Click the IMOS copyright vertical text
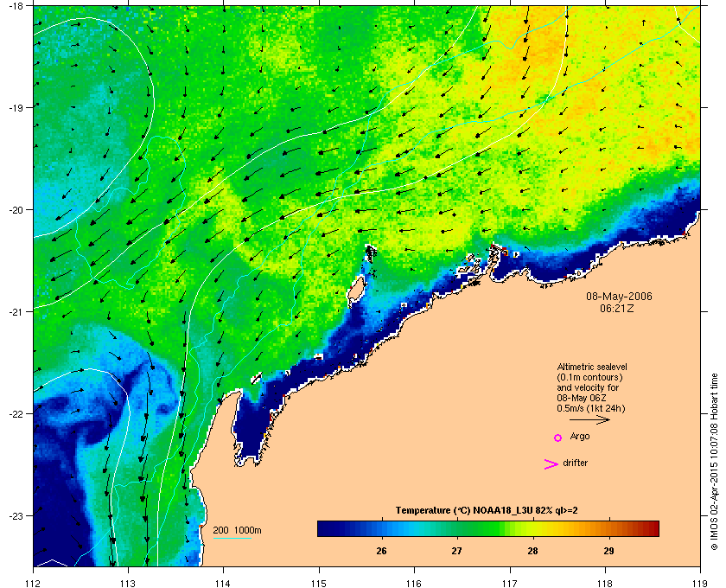Image resolution: width=726 pixels, height=588 pixels. pyautogui.click(x=714, y=463)
